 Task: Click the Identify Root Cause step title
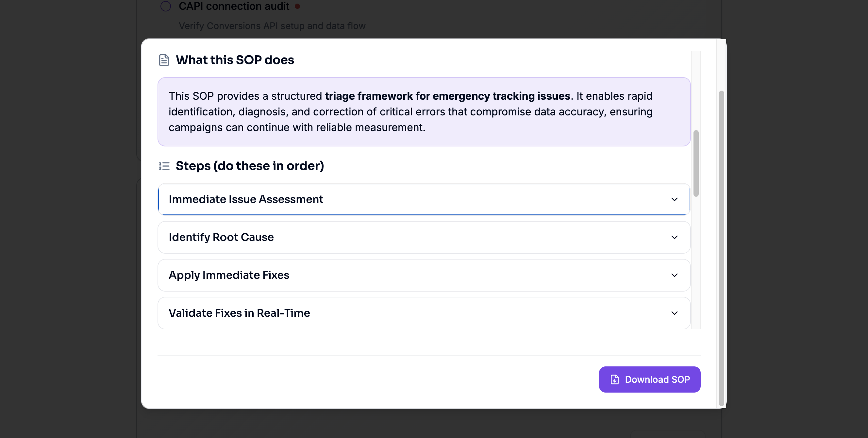point(221,237)
